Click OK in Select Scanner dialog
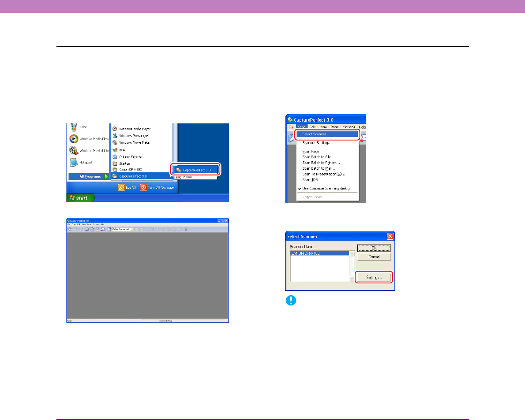Image resolution: width=525 pixels, height=420 pixels. click(x=374, y=248)
